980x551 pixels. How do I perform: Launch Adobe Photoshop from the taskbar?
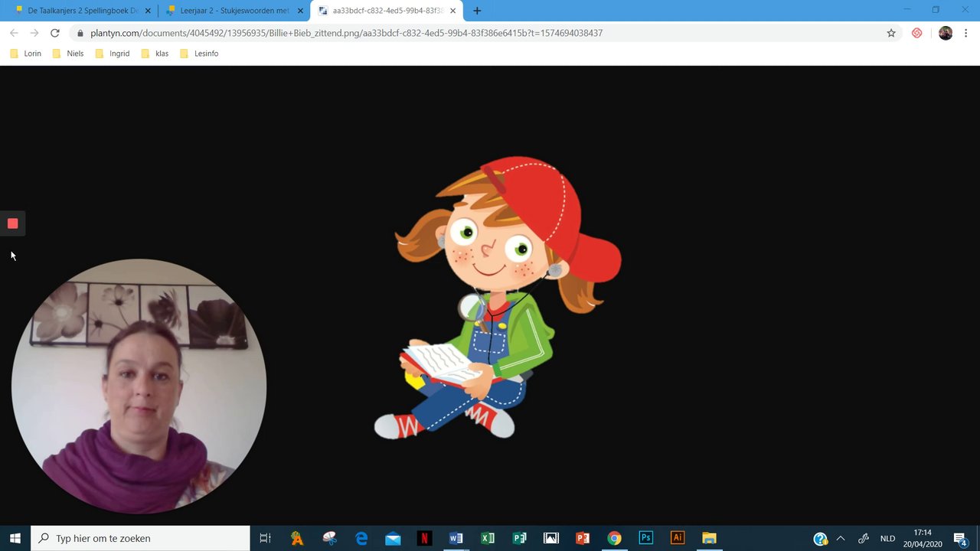point(645,538)
